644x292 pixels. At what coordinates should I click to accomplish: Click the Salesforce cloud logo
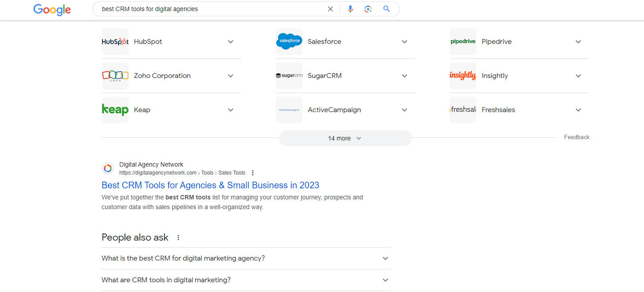(x=289, y=42)
